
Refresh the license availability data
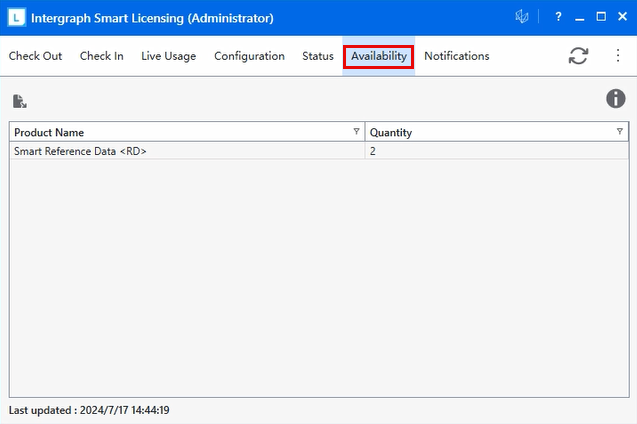578,56
